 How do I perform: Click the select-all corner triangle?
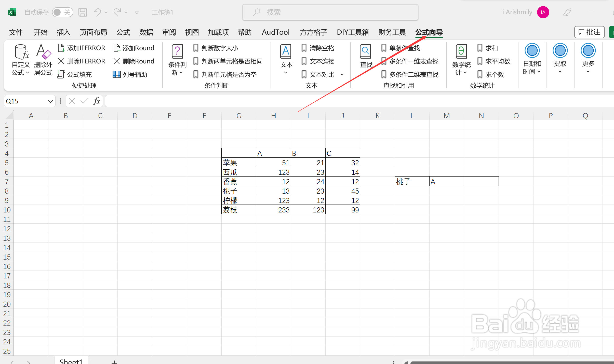[x=9, y=115]
